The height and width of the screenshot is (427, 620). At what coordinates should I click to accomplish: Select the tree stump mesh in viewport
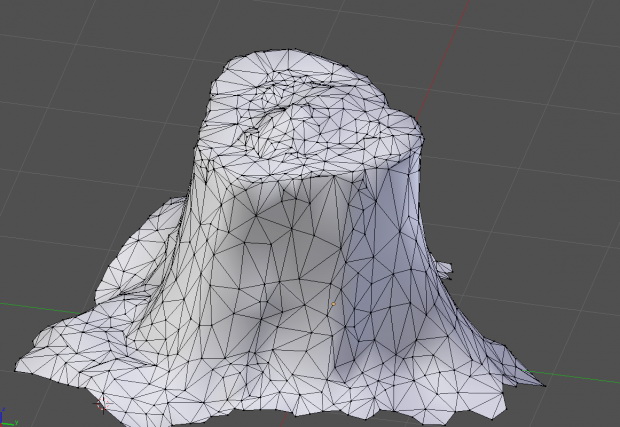(x=281, y=237)
